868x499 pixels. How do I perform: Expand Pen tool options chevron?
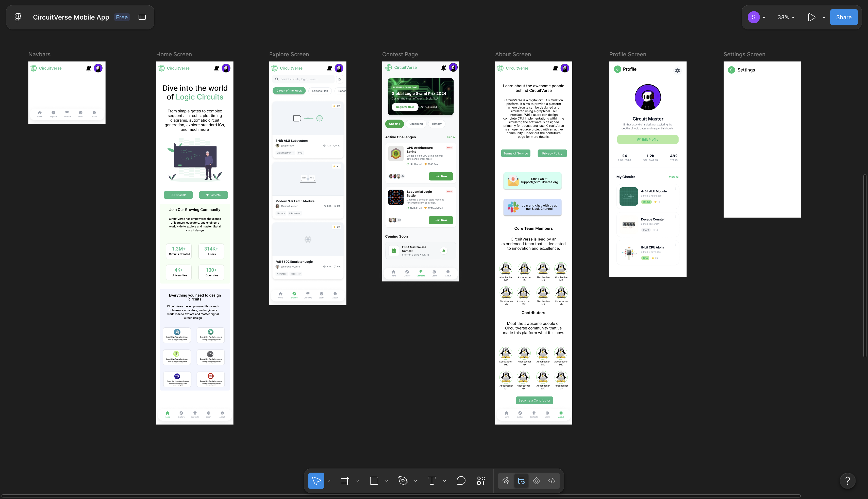coord(416,481)
